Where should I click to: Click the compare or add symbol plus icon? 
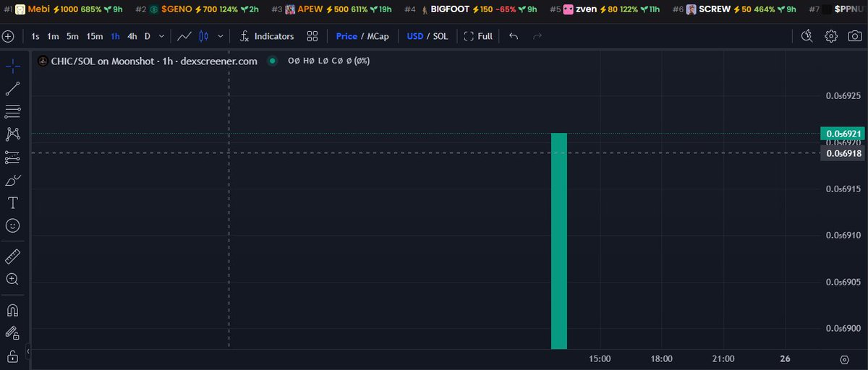[x=8, y=36]
